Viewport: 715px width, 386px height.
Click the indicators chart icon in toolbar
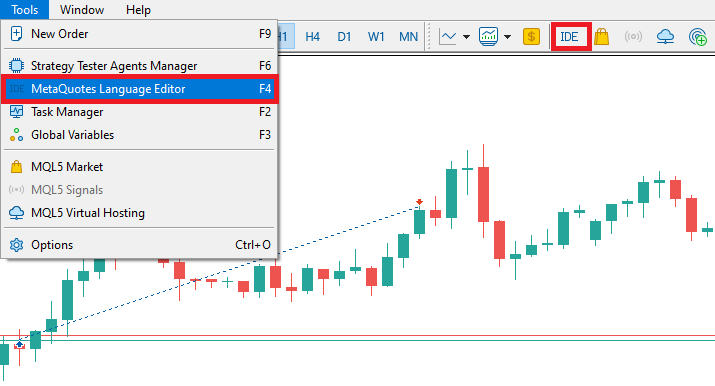(488, 36)
